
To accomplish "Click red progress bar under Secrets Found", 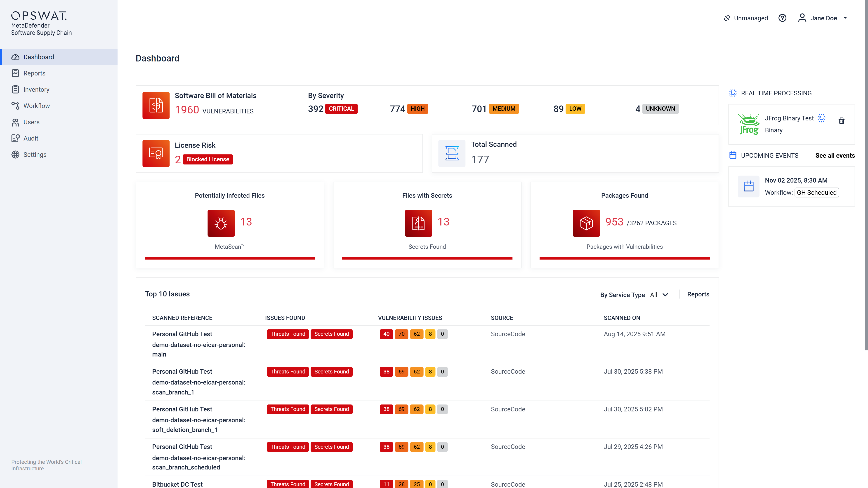I will (x=427, y=258).
